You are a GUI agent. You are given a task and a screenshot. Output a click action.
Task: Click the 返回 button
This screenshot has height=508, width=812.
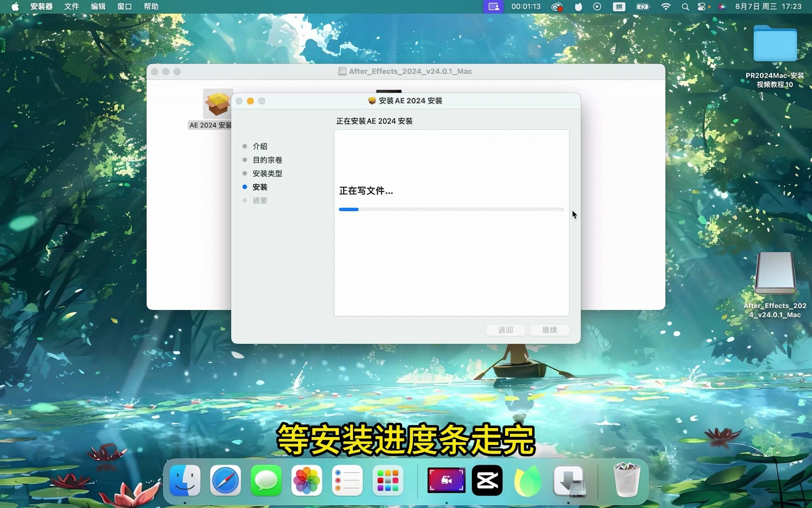click(x=506, y=330)
